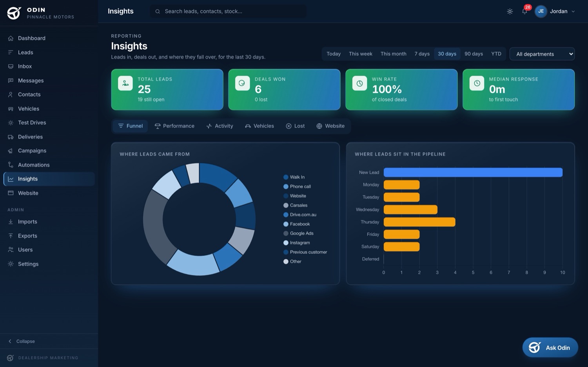Select the 90 days range button
This screenshot has width=588, height=367.
(474, 54)
